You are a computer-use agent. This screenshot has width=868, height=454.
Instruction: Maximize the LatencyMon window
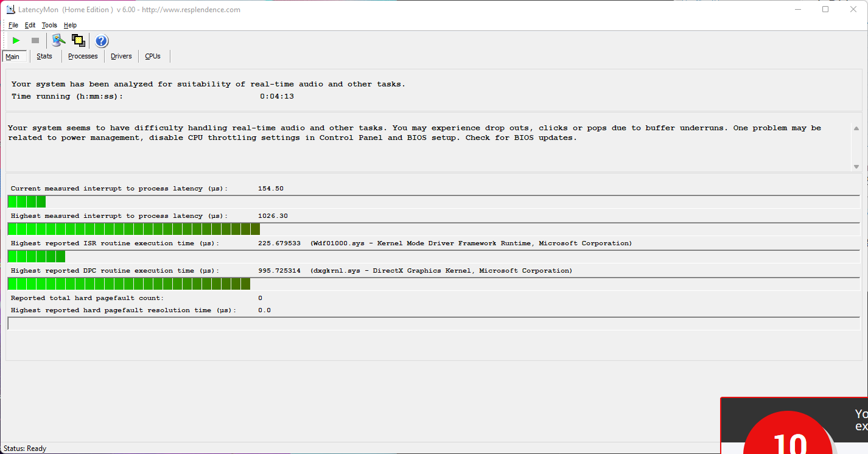[825, 9]
